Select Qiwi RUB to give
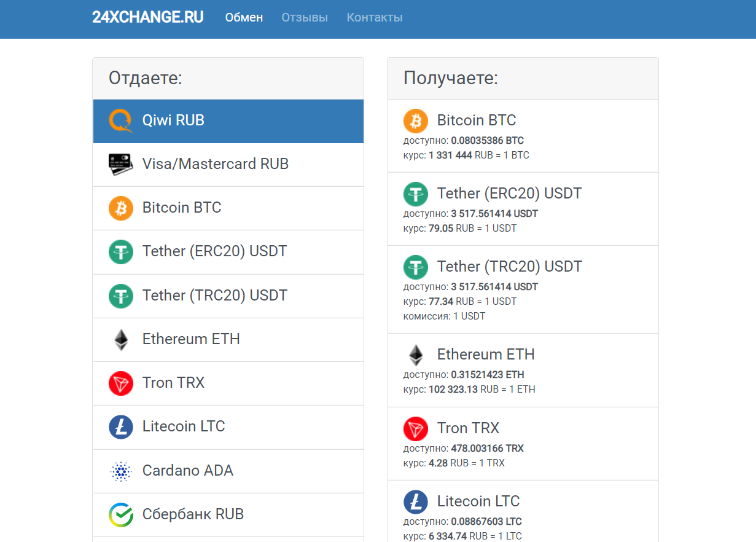Viewport: 756px width, 542px height. click(x=228, y=121)
